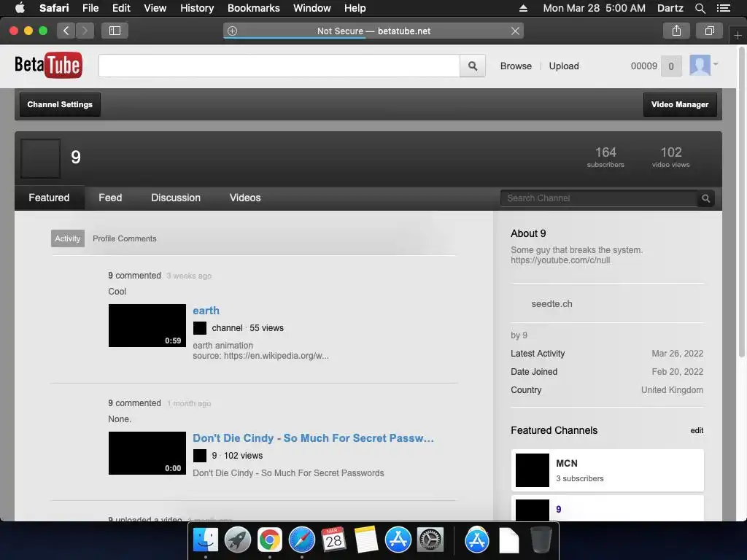Screen dimensions: 747x560
Task: Open Google Chrome from the Dock
Action: 270,540
